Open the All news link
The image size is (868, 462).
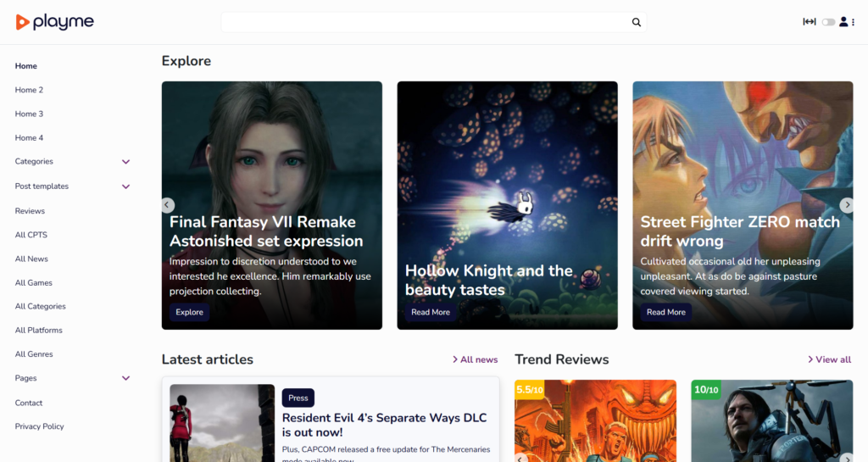tap(475, 359)
